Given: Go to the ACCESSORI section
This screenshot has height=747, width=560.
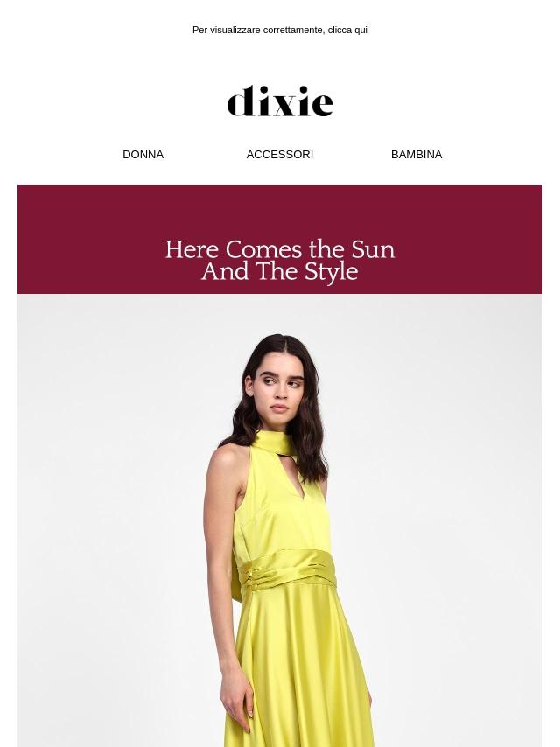Looking at the screenshot, I should pyautogui.click(x=280, y=154).
